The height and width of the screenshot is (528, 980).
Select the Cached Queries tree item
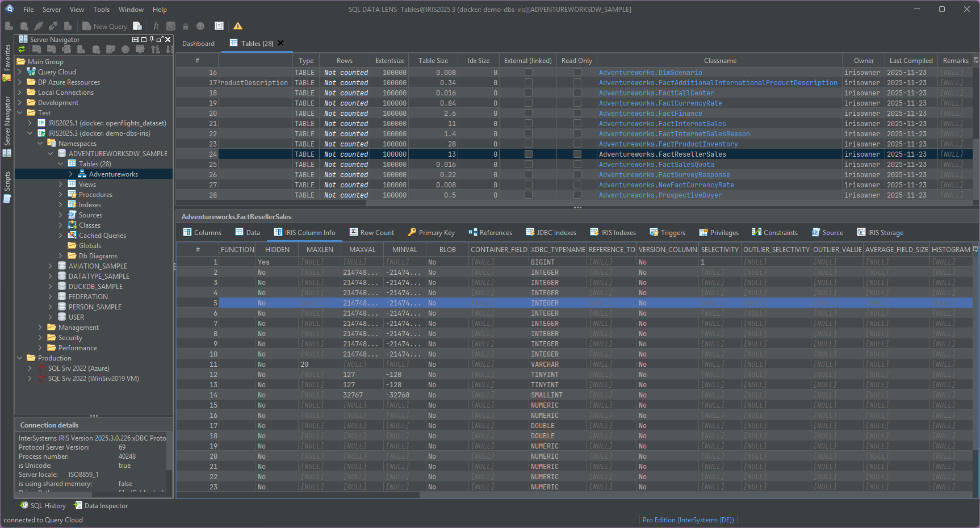(x=102, y=236)
